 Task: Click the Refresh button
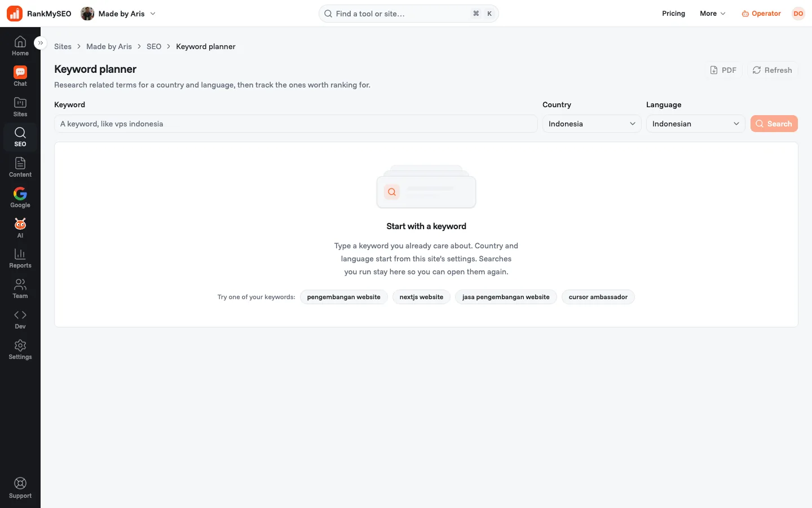[x=773, y=70]
